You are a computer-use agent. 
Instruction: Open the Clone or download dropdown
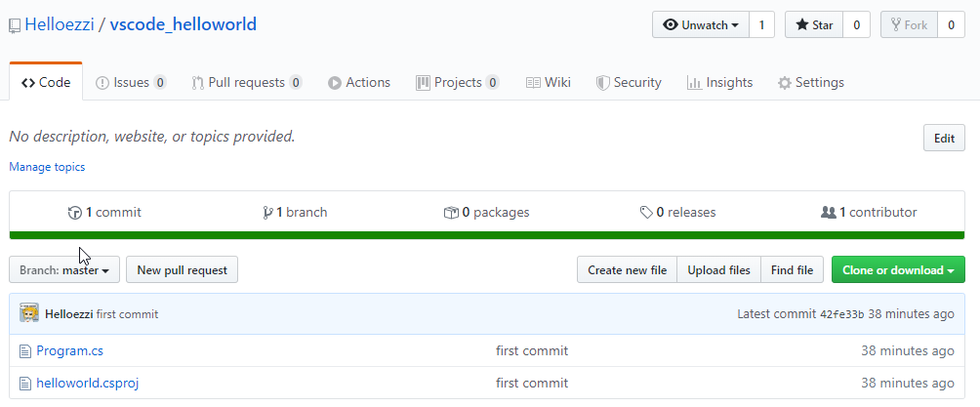[898, 269]
